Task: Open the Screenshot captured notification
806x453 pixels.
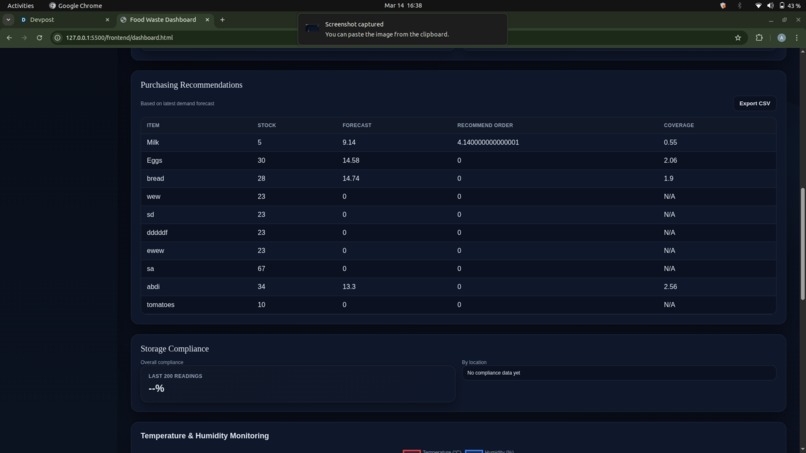Action: pyautogui.click(x=402, y=29)
